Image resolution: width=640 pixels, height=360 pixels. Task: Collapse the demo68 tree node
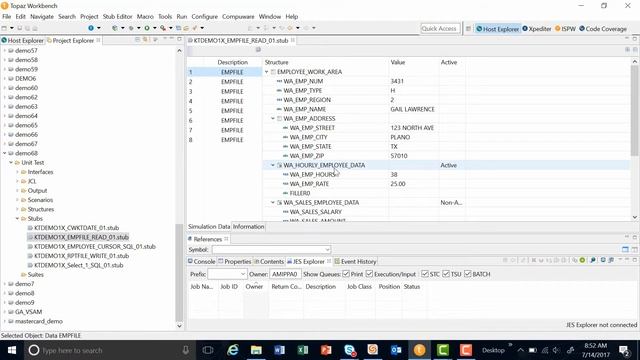coord(5,153)
